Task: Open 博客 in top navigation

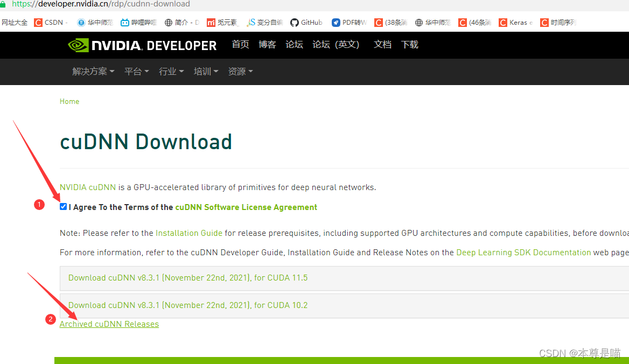Action: point(267,45)
